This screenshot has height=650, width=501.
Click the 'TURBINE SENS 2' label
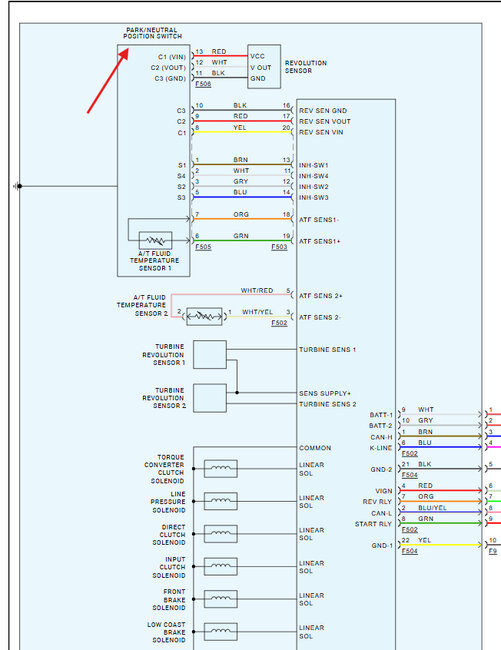pos(328,404)
